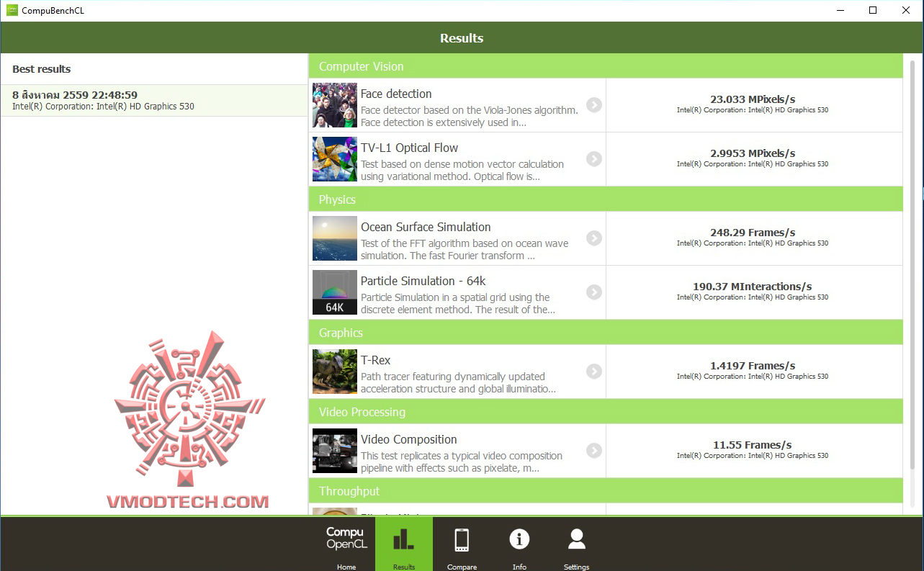Image resolution: width=924 pixels, height=571 pixels.
Task: Expand Ocean Surface Simulation details arrow
Action: 593,238
